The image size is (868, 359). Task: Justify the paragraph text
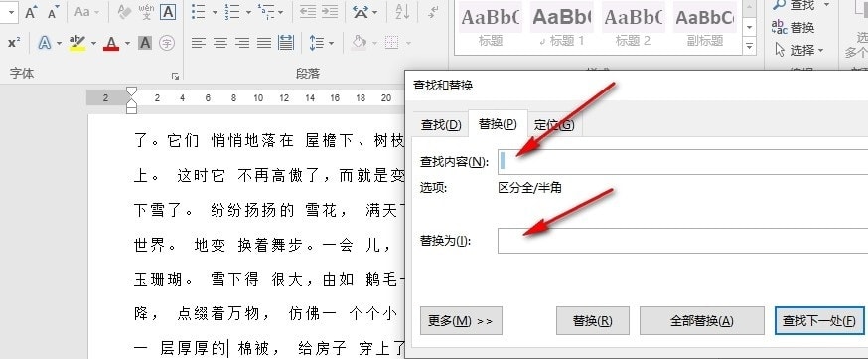pyautogui.click(x=264, y=43)
